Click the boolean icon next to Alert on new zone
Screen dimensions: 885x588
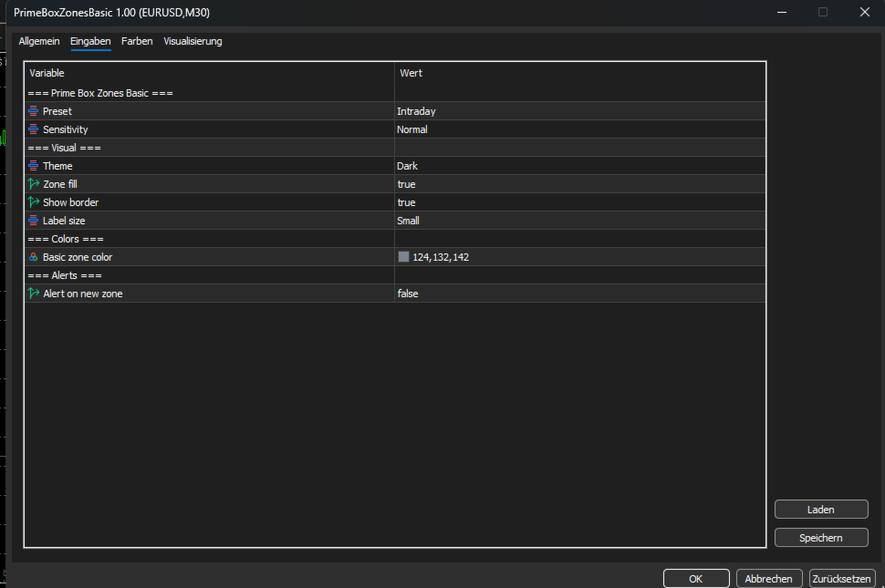pos(33,294)
